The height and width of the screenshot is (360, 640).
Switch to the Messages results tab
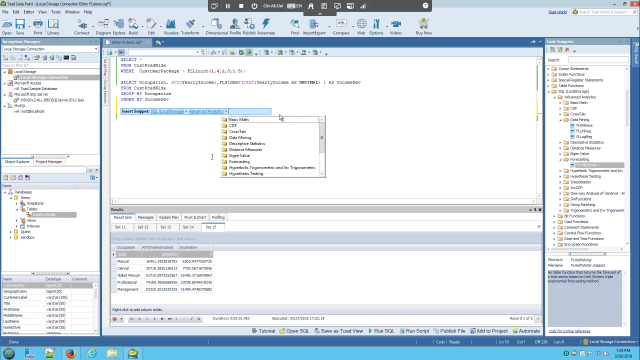(145, 218)
